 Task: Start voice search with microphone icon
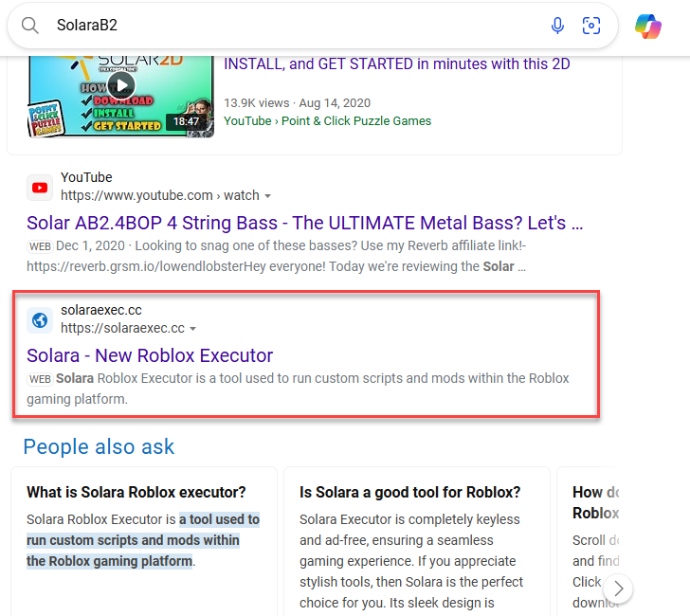coord(558,26)
